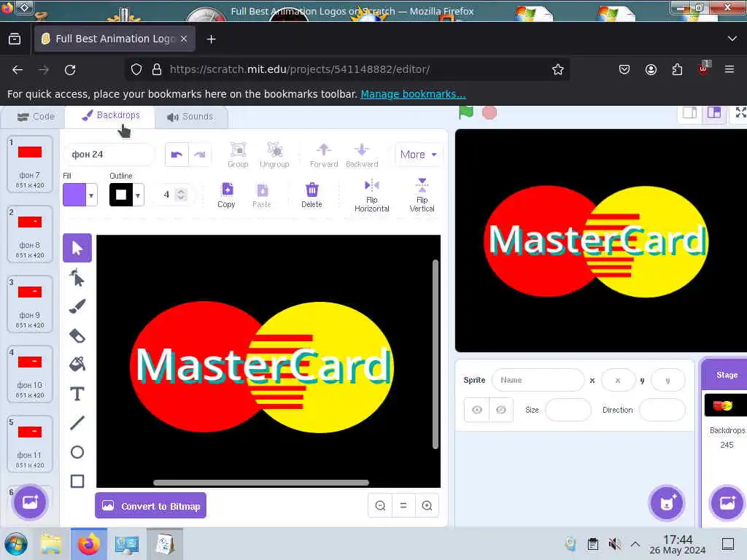The image size is (747, 560).
Task: Enter full screen stage mode
Action: point(740,113)
